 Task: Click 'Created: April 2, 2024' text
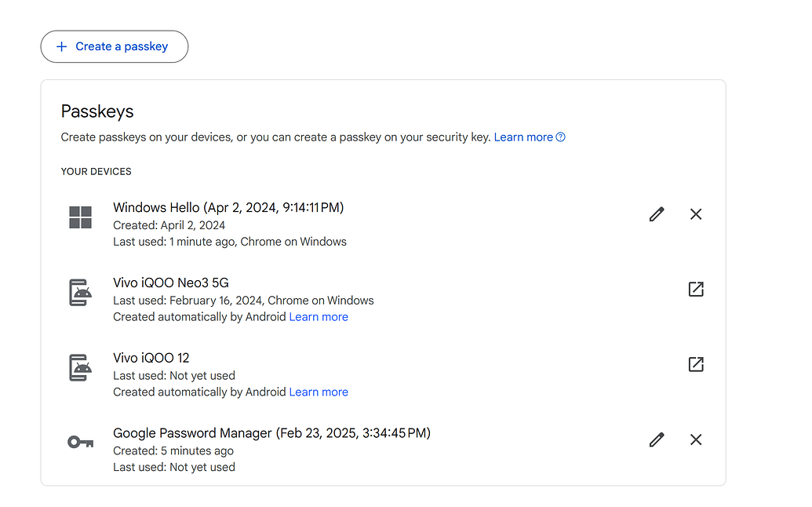(x=169, y=225)
